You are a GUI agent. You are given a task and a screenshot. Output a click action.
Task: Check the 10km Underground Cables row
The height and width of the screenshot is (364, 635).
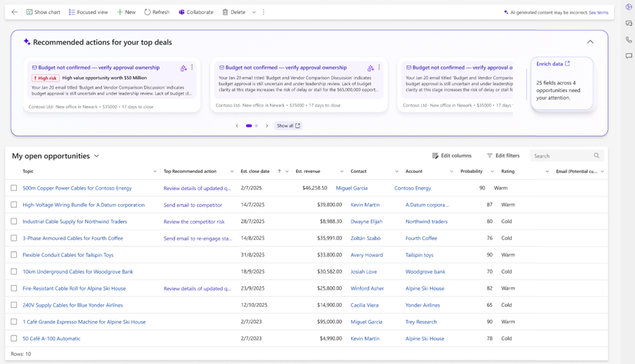click(14, 272)
